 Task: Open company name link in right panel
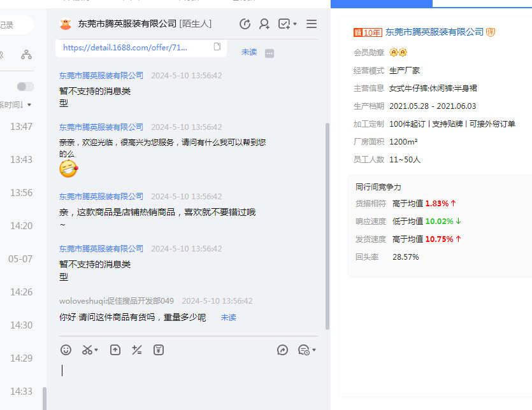pyautogui.click(x=435, y=32)
